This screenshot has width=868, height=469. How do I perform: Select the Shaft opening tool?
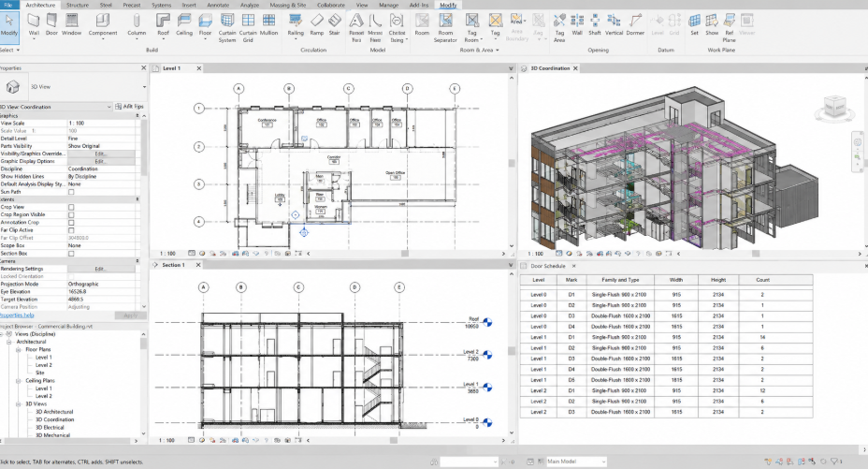pos(595,24)
